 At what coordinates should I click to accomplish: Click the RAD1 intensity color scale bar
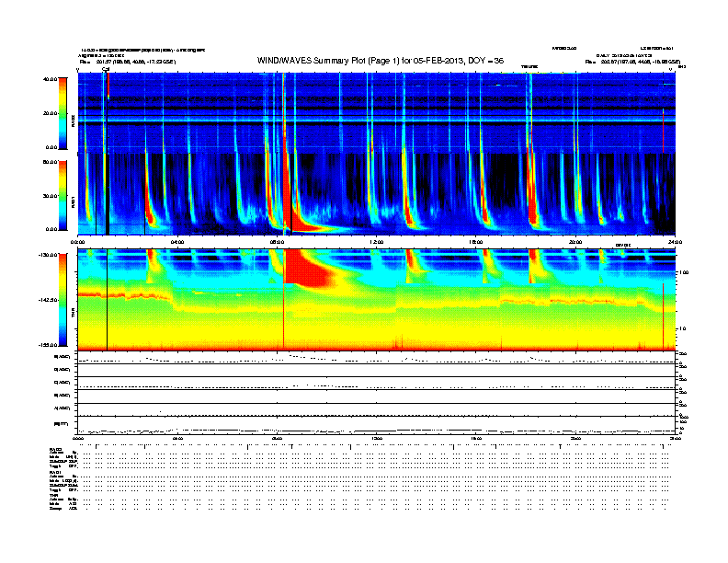pos(63,196)
